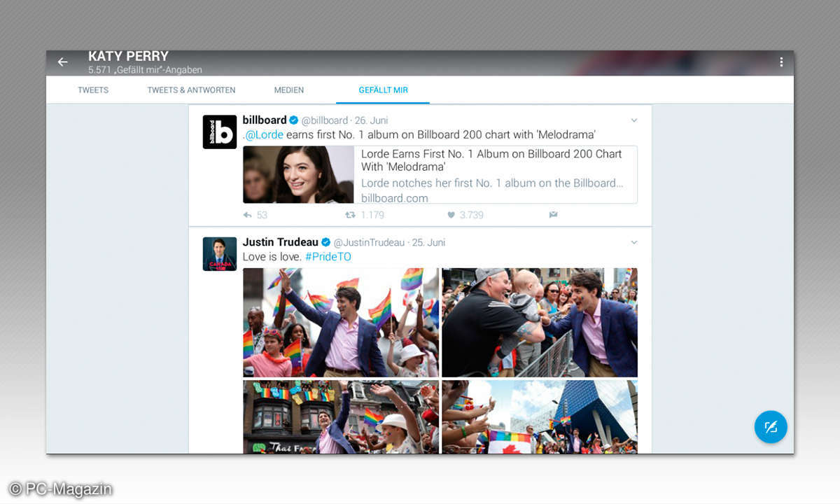Reply to the billboard tweet
840x504 pixels.
(x=247, y=215)
